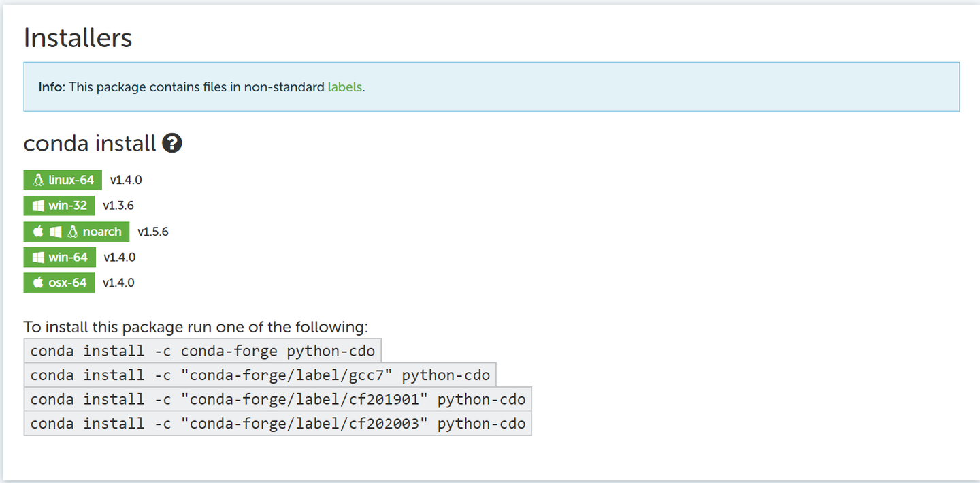Click the Linux penguin icon on linux-64 badge
Image resolution: width=980 pixels, height=483 pixels.
tap(38, 179)
